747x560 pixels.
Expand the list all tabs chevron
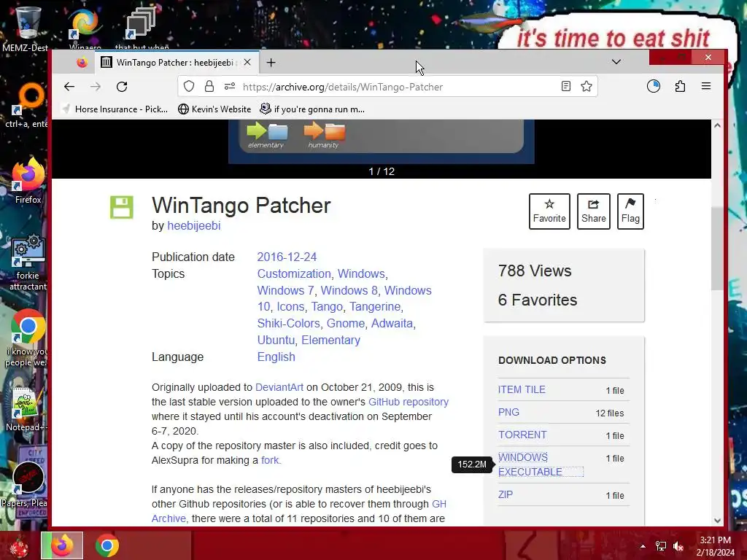click(616, 62)
